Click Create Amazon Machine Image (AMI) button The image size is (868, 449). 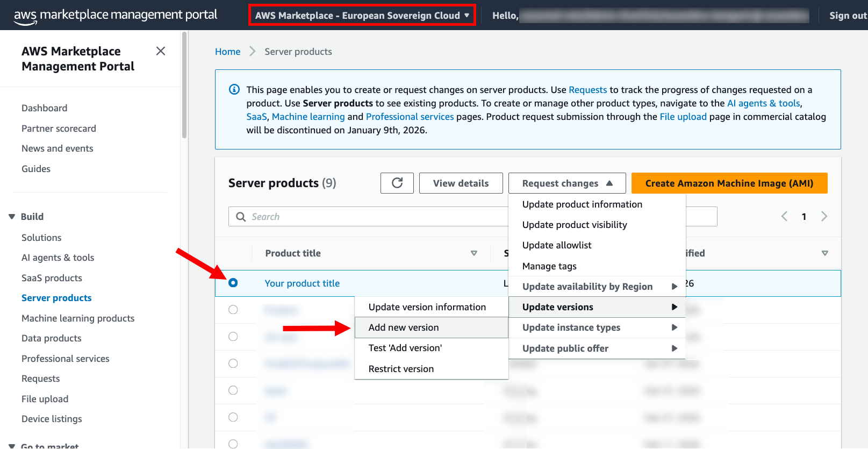click(729, 183)
